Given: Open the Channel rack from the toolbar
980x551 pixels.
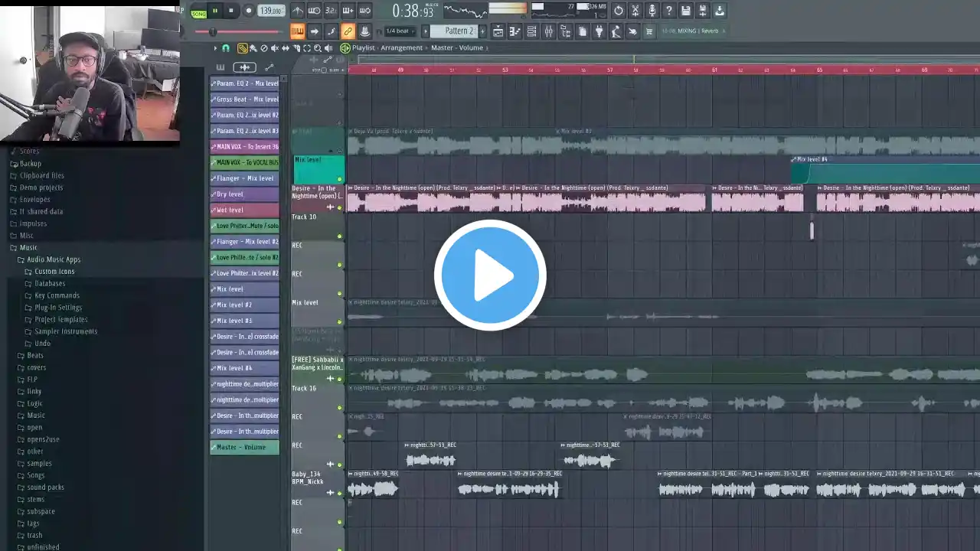Looking at the screenshot, I should tap(531, 31).
